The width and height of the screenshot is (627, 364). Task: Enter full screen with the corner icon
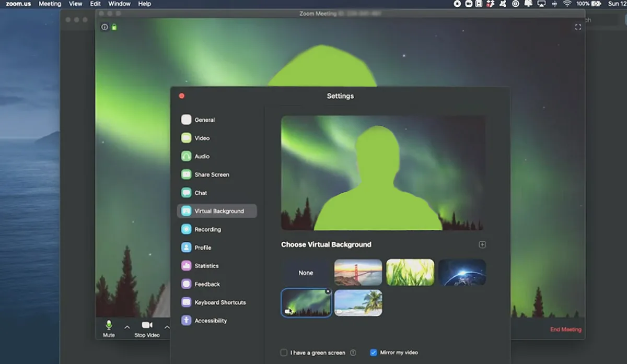pos(578,27)
